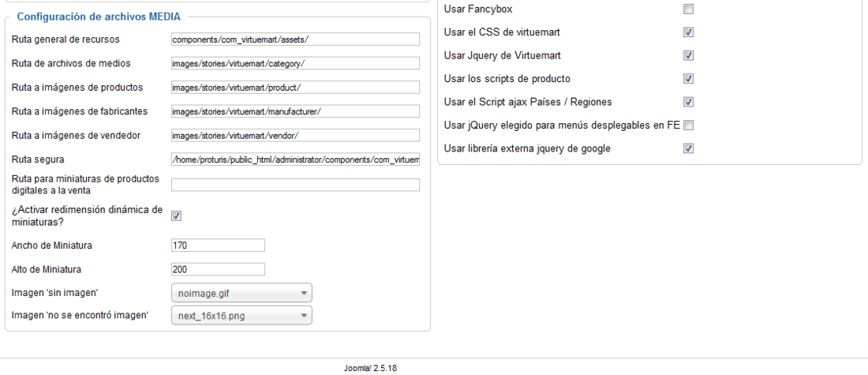The height and width of the screenshot is (375, 868).
Task: Edit the Ancho de Miniatura value 170
Action: click(218, 246)
